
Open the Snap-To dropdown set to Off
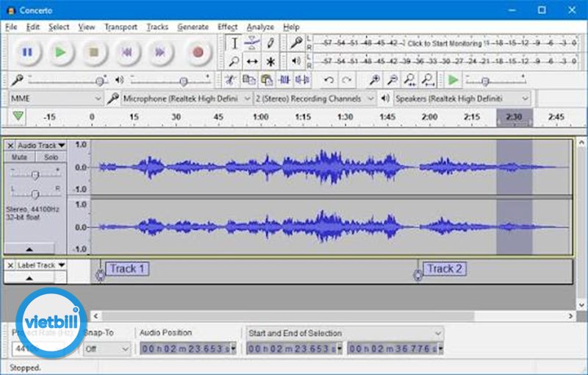tap(107, 349)
